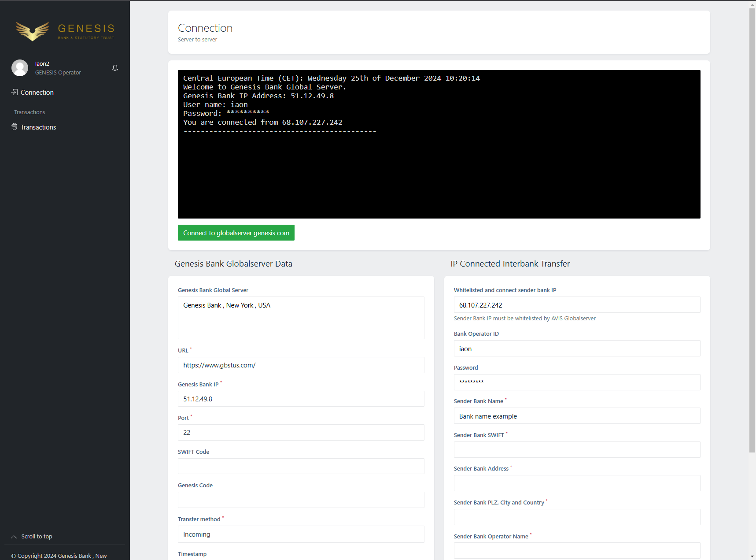Click the URL input field

click(x=301, y=365)
